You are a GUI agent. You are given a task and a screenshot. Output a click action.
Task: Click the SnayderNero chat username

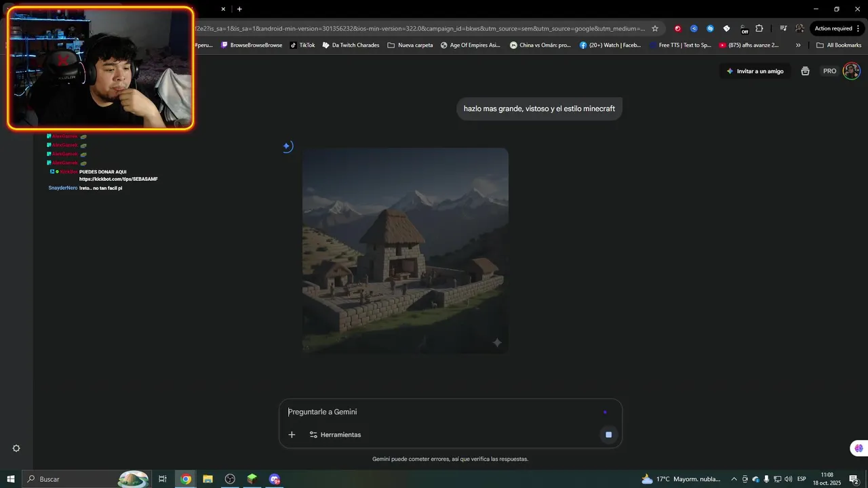point(62,188)
